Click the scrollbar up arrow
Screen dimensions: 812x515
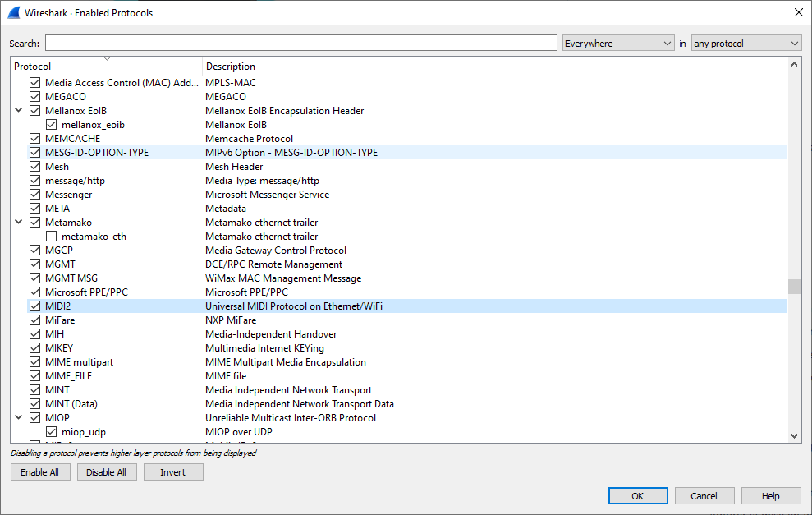795,65
